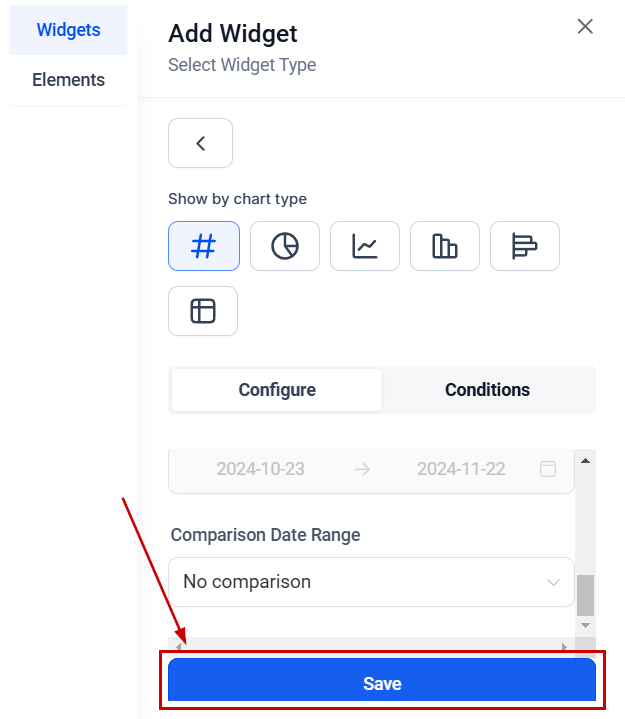Select the pie chart type icon

(285, 246)
